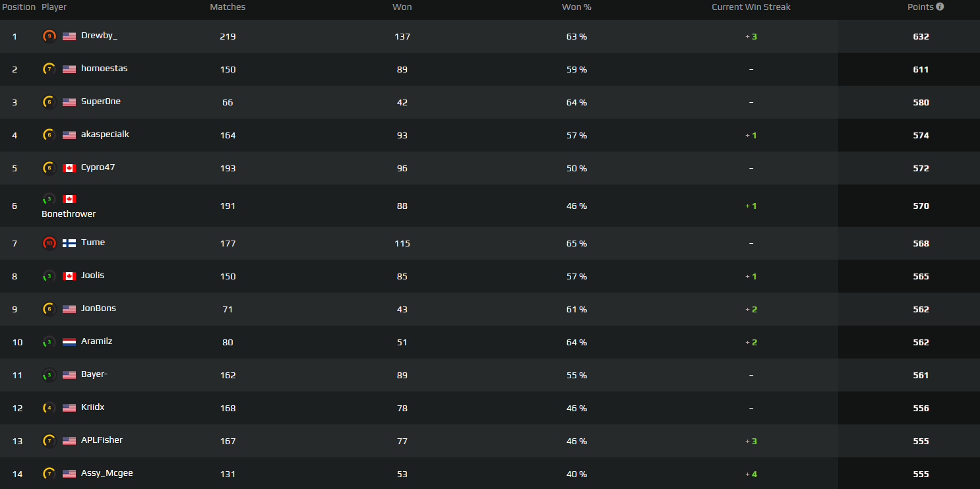Click Drewby_'s level 9 skill badge
Image resolution: width=980 pixels, height=489 pixels.
(x=49, y=36)
